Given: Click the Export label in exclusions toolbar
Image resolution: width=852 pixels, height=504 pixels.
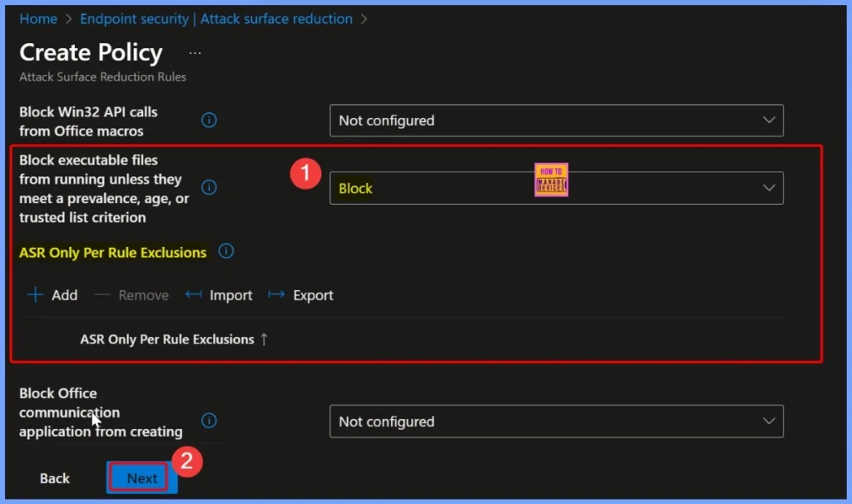Looking at the screenshot, I should [x=314, y=295].
